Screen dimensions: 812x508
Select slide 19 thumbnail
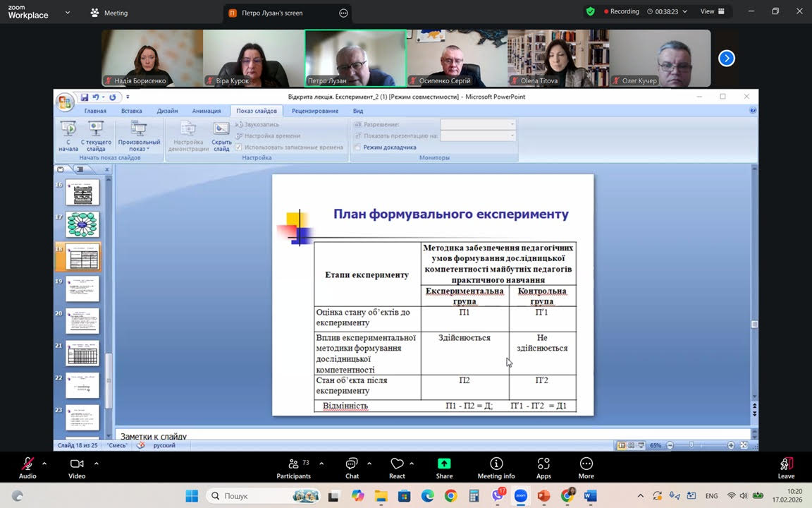(x=82, y=289)
